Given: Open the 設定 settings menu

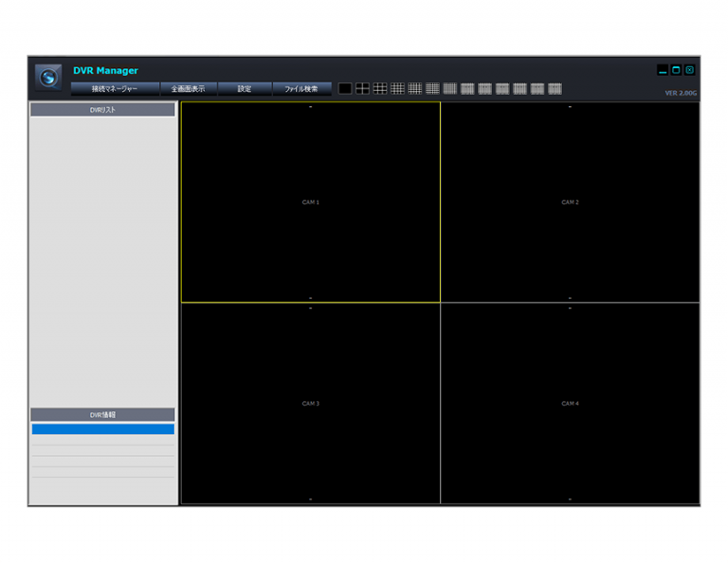Looking at the screenshot, I should pyautogui.click(x=245, y=89).
